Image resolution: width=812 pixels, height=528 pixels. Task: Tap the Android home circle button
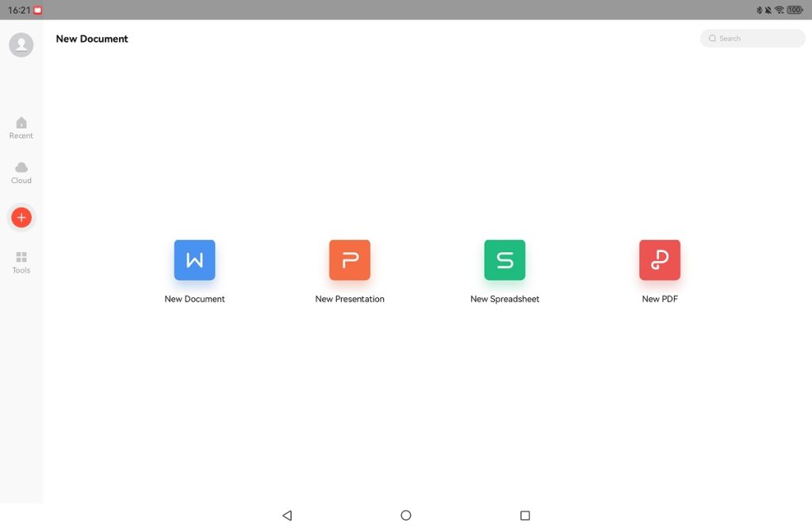[x=406, y=515]
